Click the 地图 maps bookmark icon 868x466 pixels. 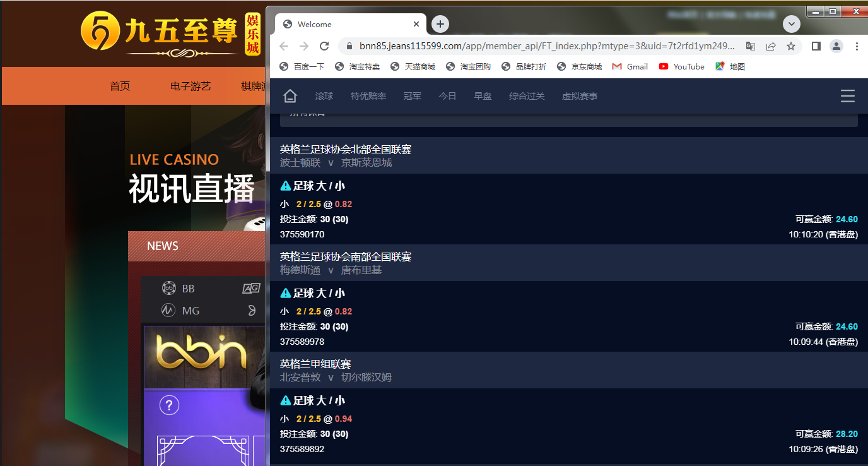click(x=720, y=66)
